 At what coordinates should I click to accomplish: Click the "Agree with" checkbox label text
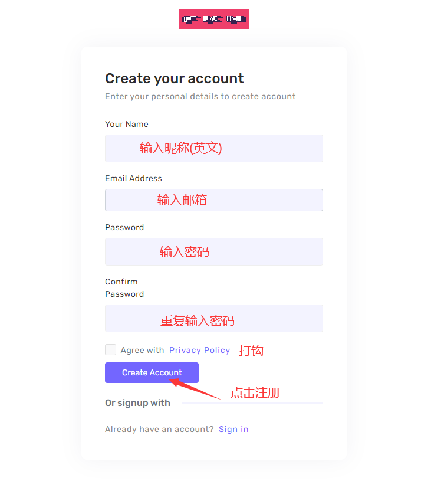(x=142, y=350)
